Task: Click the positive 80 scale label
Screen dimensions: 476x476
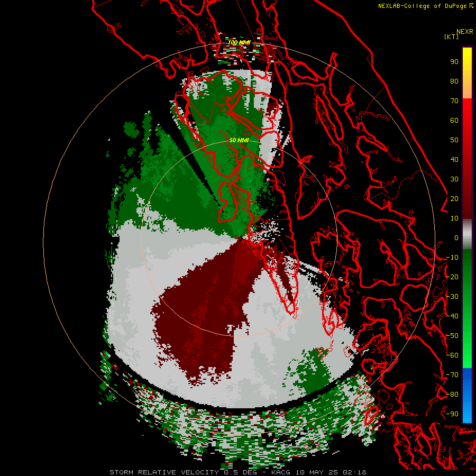Action: [454, 81]
